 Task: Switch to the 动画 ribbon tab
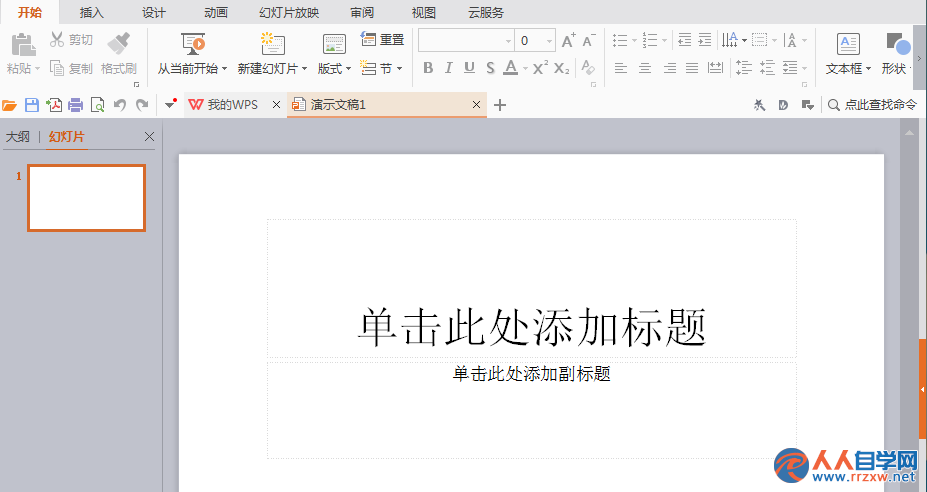pos(216,12)
